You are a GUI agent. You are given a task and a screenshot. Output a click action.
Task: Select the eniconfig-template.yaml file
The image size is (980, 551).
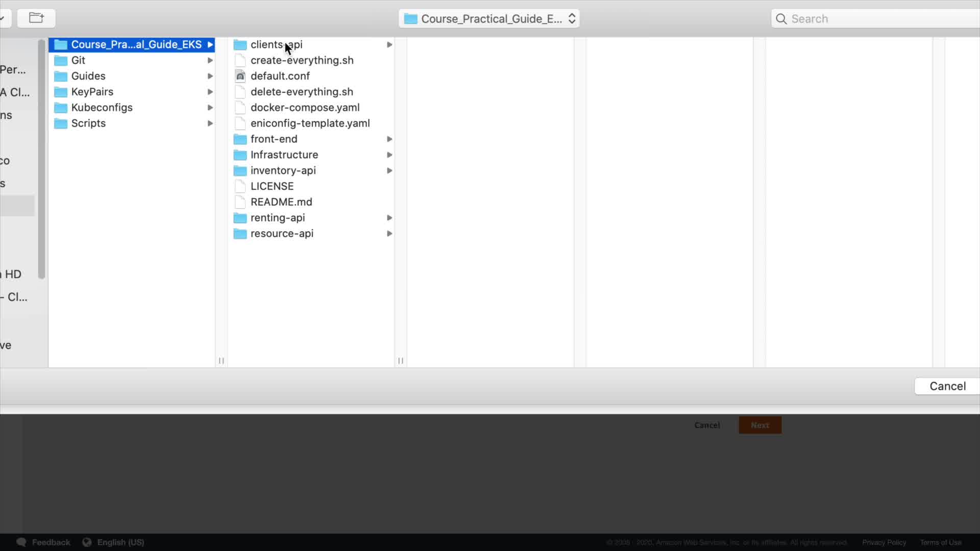[310, 123]
